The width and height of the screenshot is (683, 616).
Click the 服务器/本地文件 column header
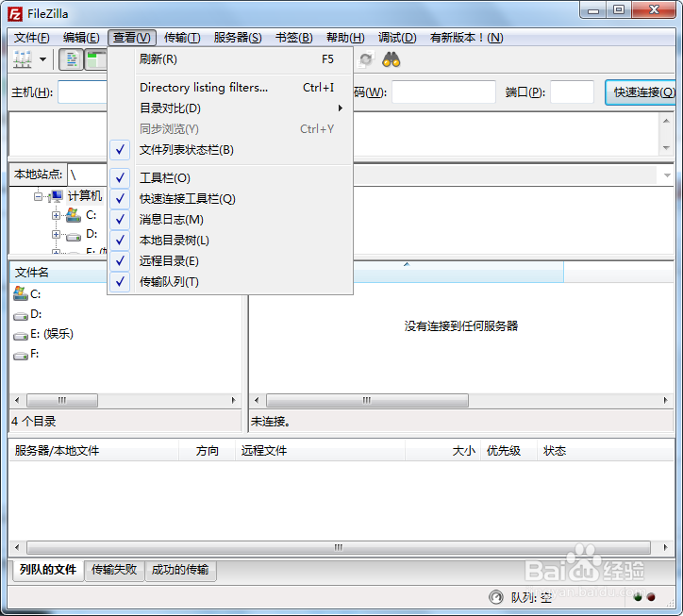[x=94, y=451]
